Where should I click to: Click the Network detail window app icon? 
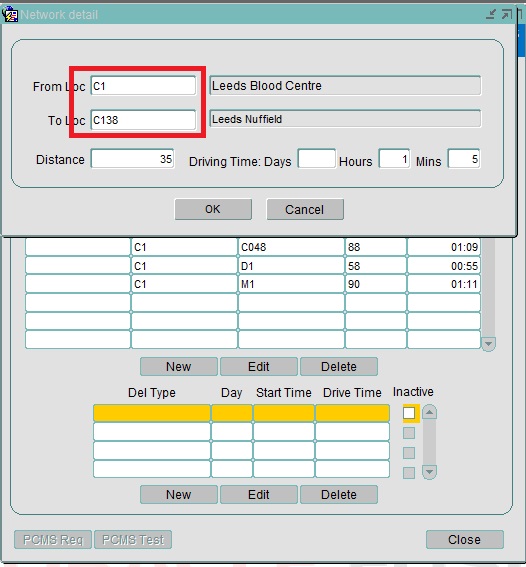tap(10, 15)
